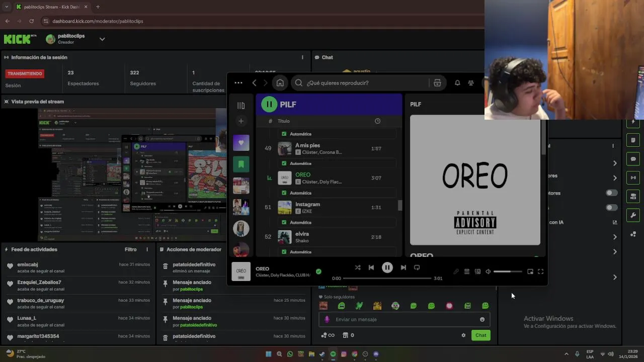Viewport: 644px width, 362px height.
Task: Open Spotify friend activity icon
Action: tap(471, 83)
